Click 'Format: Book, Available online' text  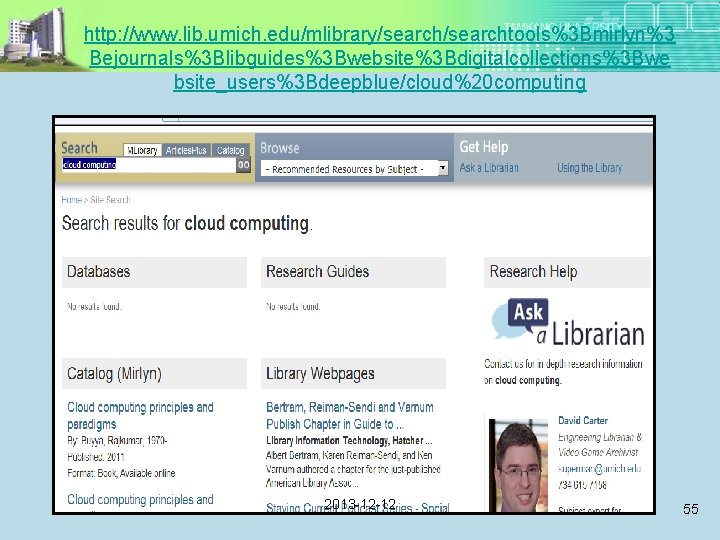[x=121, y=473]
